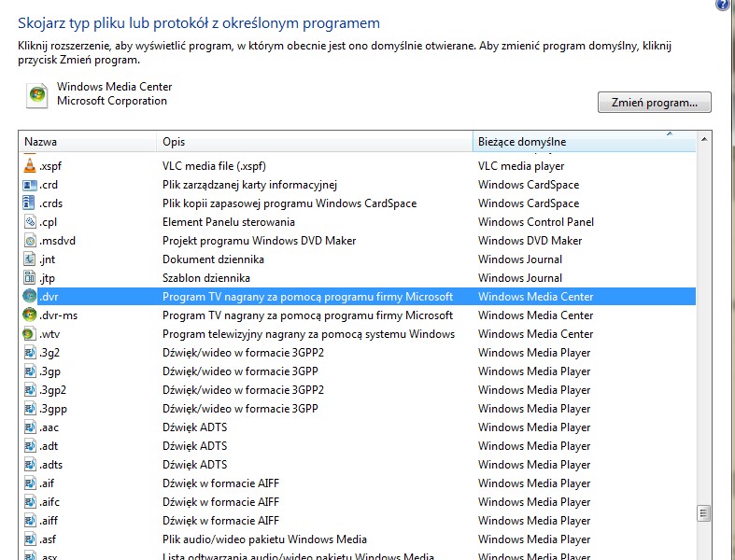
Task: Click the Zmień program... button
Action: pyautogui.click(x=655, y=102)
